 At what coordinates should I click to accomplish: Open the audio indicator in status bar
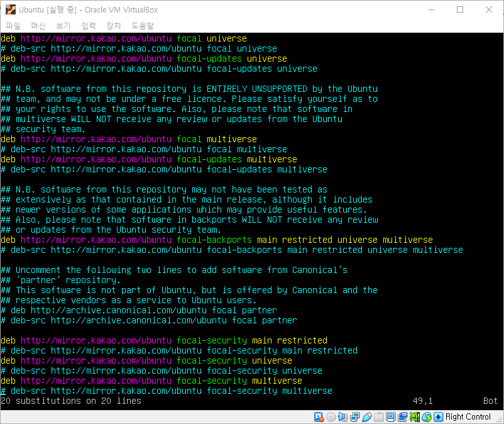[342, 417]
